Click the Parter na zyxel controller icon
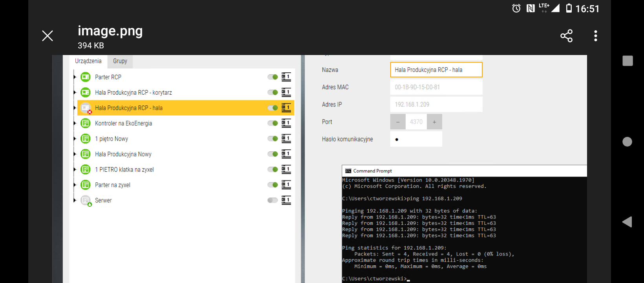The height and width of the screenshot is (283, 644). (86, 185)
